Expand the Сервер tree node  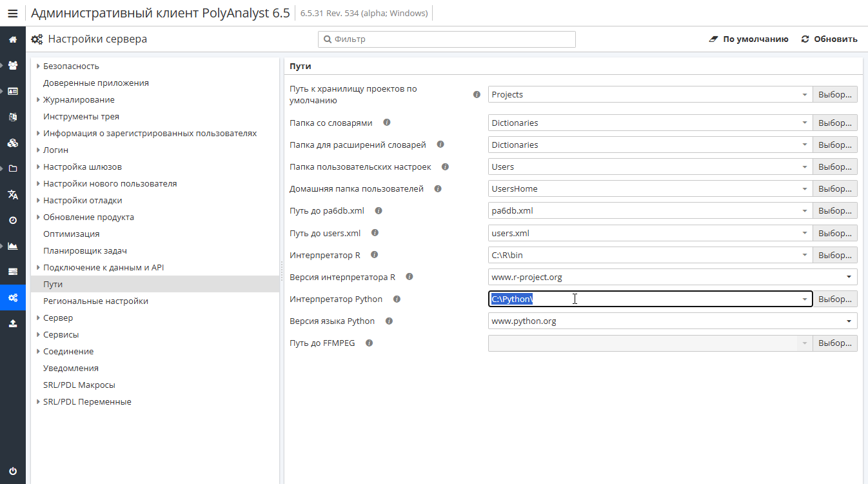(x=38, y=318)
